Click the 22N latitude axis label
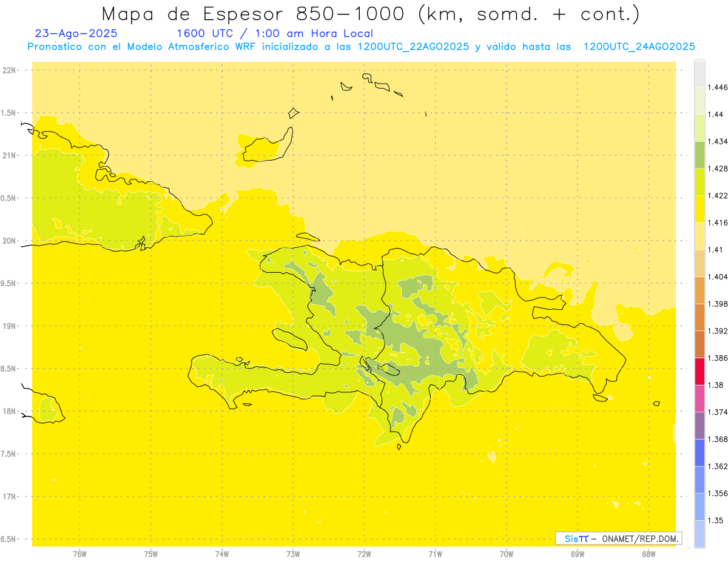The height and width of the screenshot is (562, 728). (x=10, y=70)
